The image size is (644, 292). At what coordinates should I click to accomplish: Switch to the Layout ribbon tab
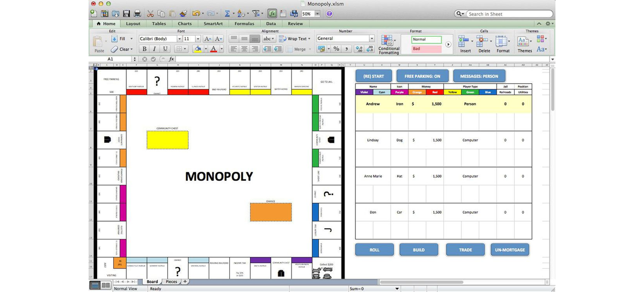[x=133, y=24]
